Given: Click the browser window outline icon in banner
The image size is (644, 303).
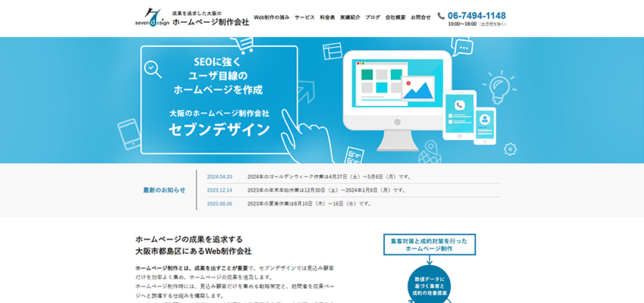Looking at the screenshot, I should 333,52.
